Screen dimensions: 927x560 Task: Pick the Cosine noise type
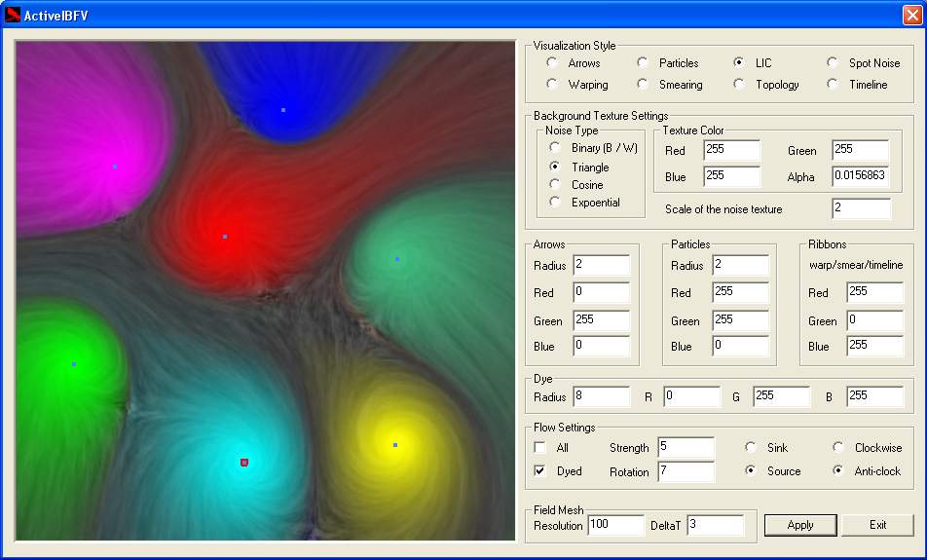pos(555,185)
